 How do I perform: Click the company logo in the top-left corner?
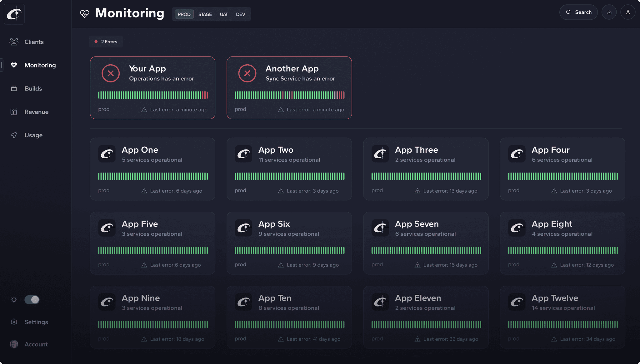point(14,14)
